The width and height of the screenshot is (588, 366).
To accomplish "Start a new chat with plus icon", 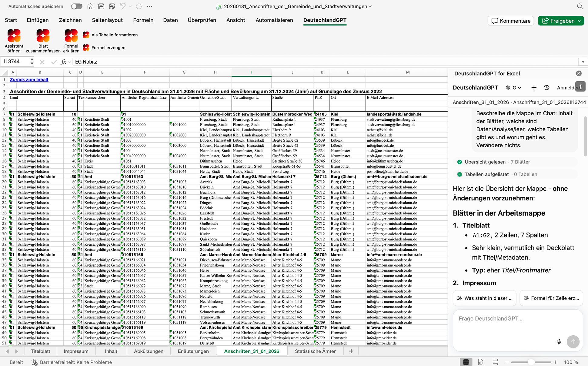I will pos(534,88).
